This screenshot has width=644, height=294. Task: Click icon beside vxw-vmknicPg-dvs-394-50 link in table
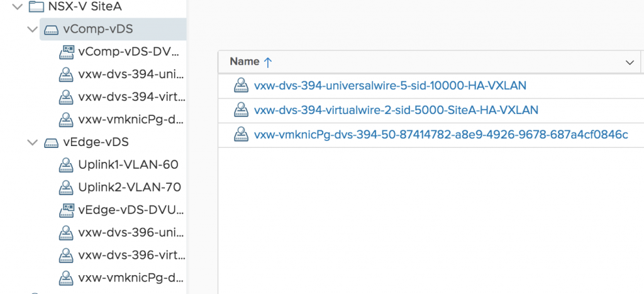pyautogui.click(x=241, y=135)
